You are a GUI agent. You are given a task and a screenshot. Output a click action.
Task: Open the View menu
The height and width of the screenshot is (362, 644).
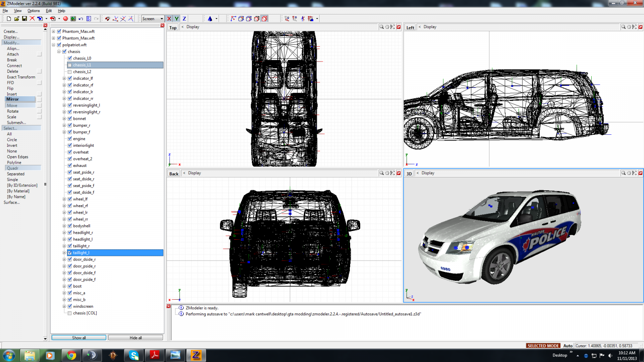18,11
